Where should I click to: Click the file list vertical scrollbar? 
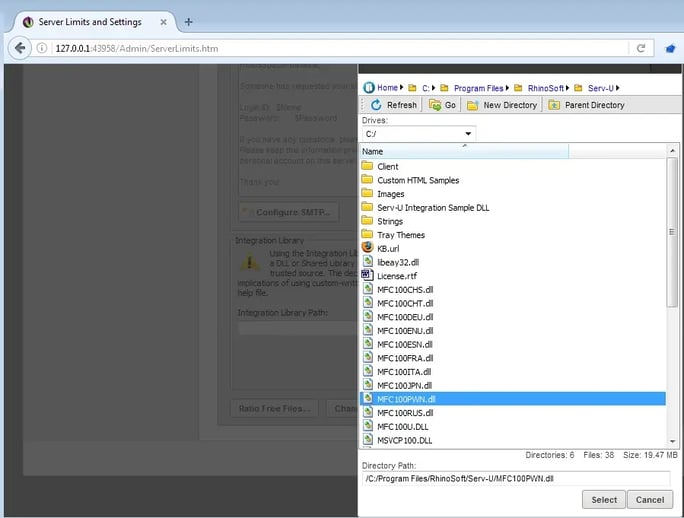point(673,300)
